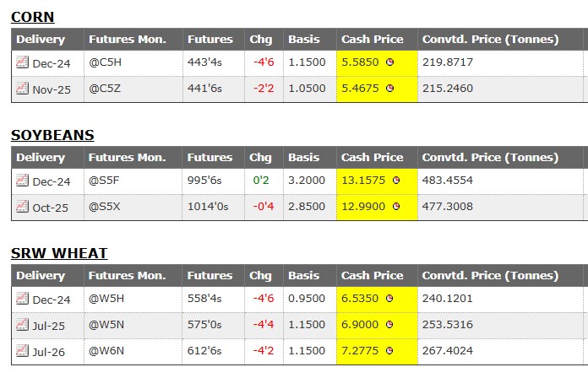Click the SOYBEANS section heading
Viewport: 588px width, 378px height.
click(52, 135)
